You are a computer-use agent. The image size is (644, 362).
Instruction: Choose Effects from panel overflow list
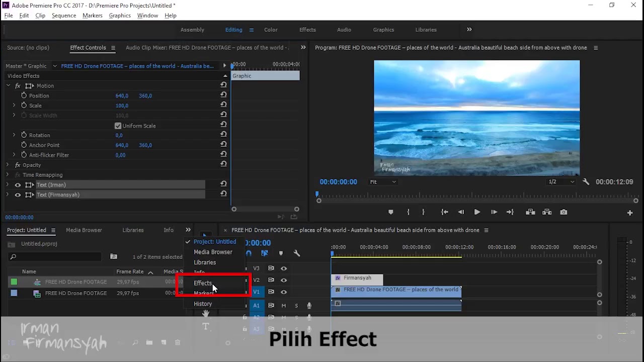(x=203, y=283)
